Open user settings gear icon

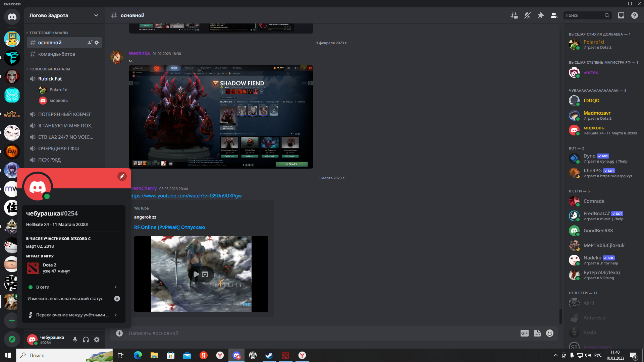97,340
